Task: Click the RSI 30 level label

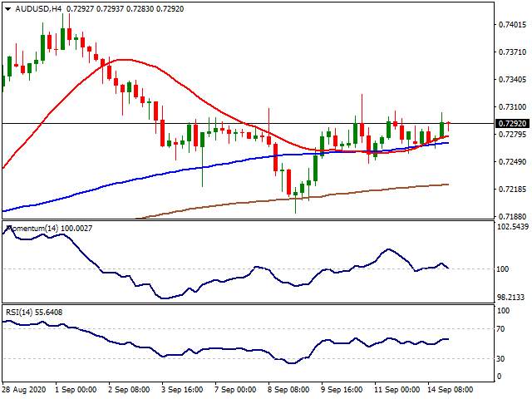Action: pos(500,358)
